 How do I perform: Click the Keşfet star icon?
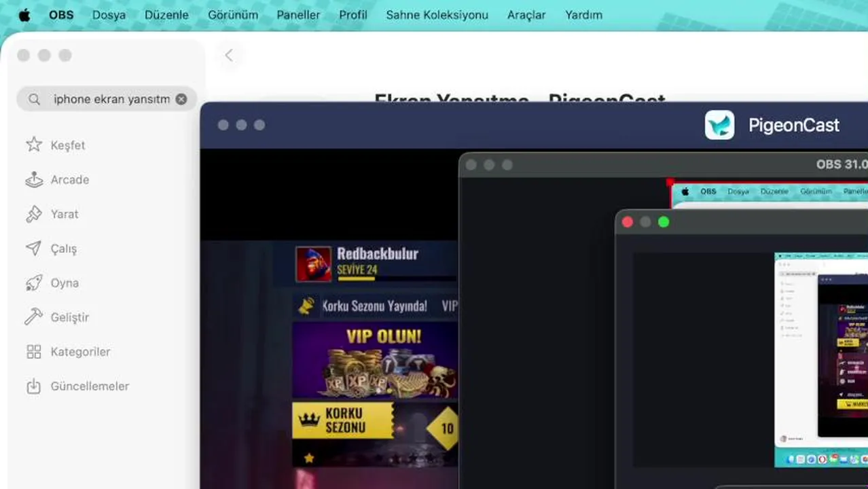coord(34,145)
